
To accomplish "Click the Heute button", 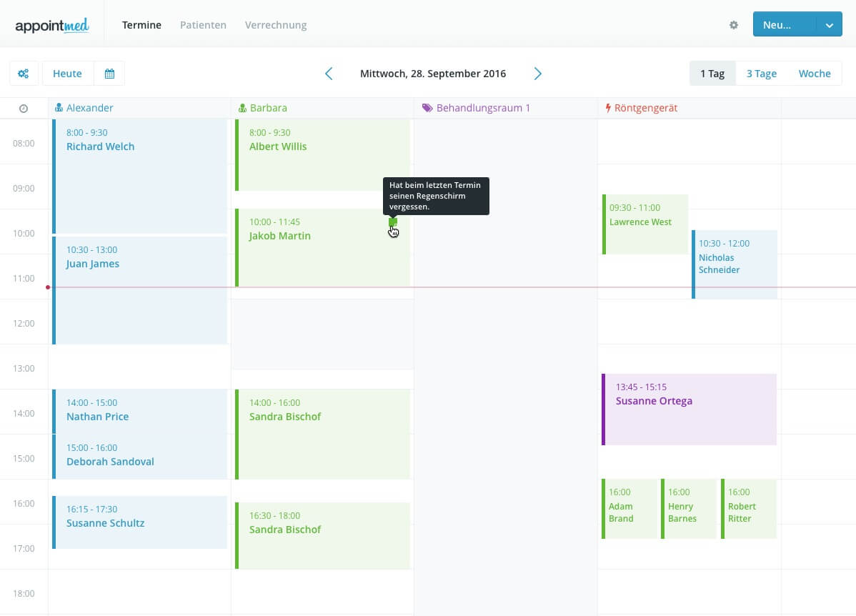I will click(x=67, y=74).
